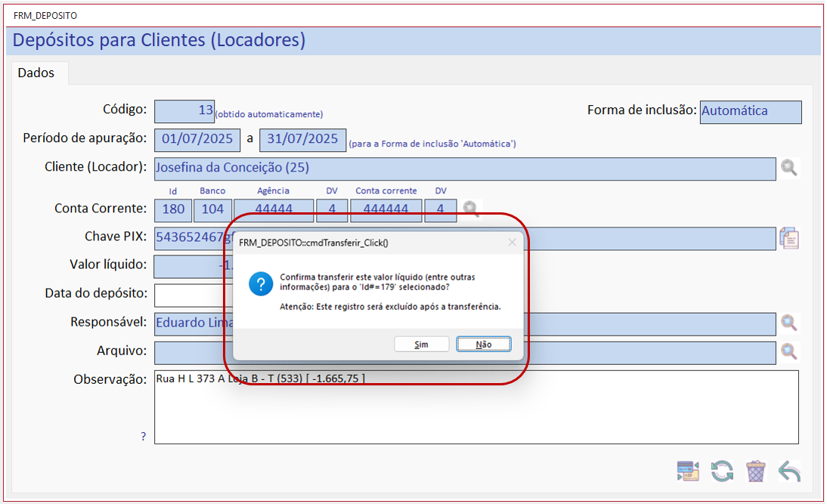The image size is (827, 504).
Task: Click the '(obtido automaticamente)' hint text
Action: coord(269,114)
